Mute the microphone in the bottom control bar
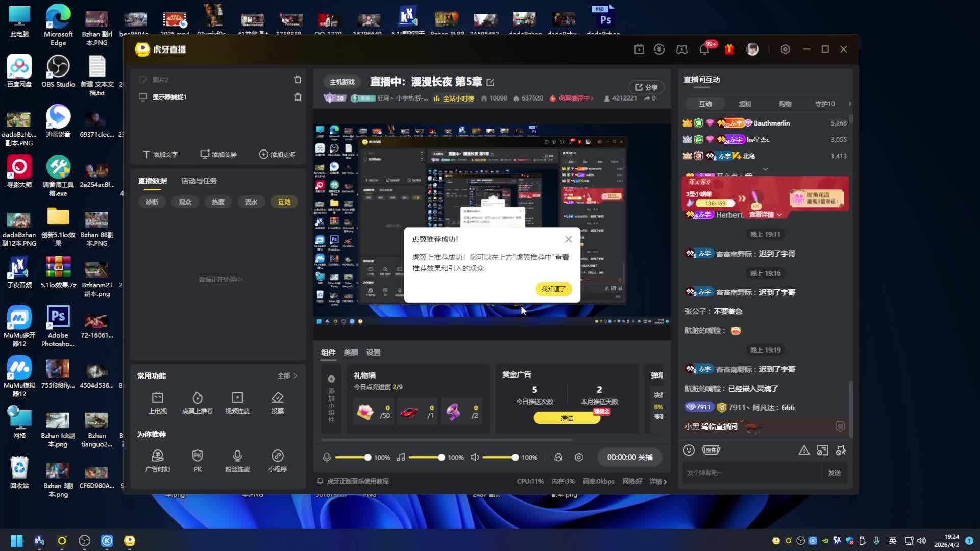980x551 pixels. (x=327, y=457)
